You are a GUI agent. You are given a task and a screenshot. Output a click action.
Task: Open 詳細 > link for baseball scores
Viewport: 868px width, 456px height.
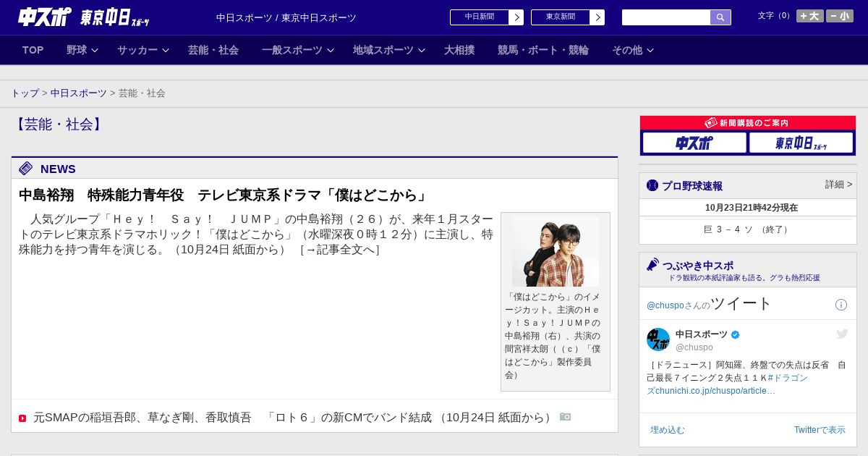pyautogui.click(x=839, y=185)
